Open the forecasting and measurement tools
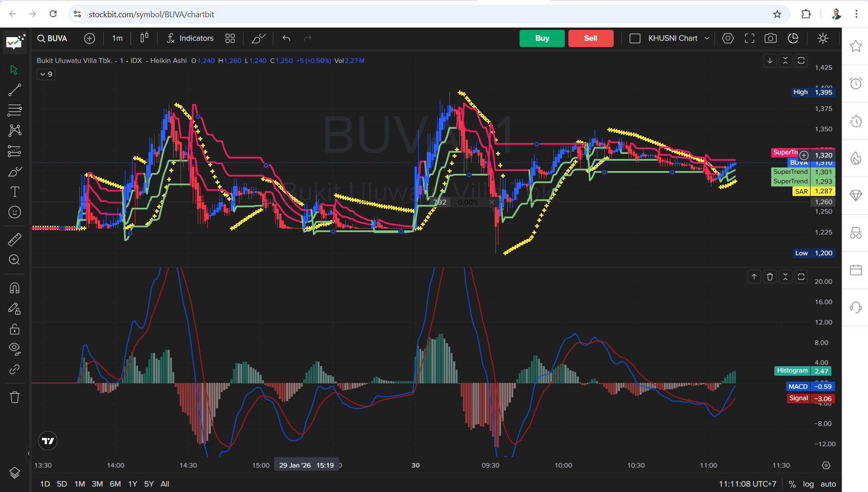The width and height of the screenshot is (868, 492). [14, 151]
